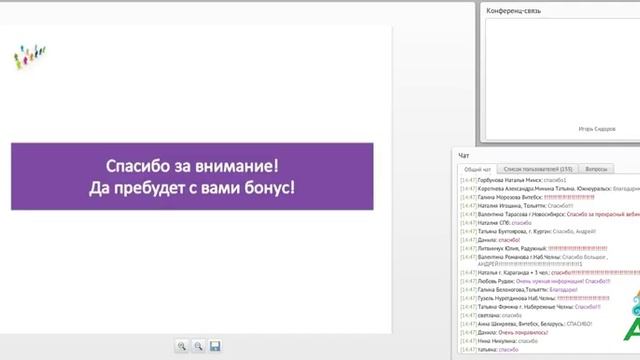Select chat message from Наталья г. Караганда
The image size is (640, 360).
[x=550, y=273]
